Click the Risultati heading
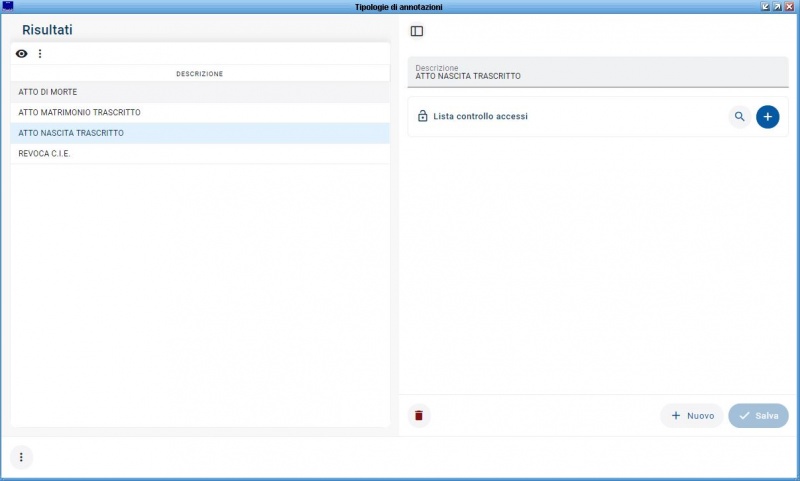Screen dimensions: 800x481 [x=47, y=30]
